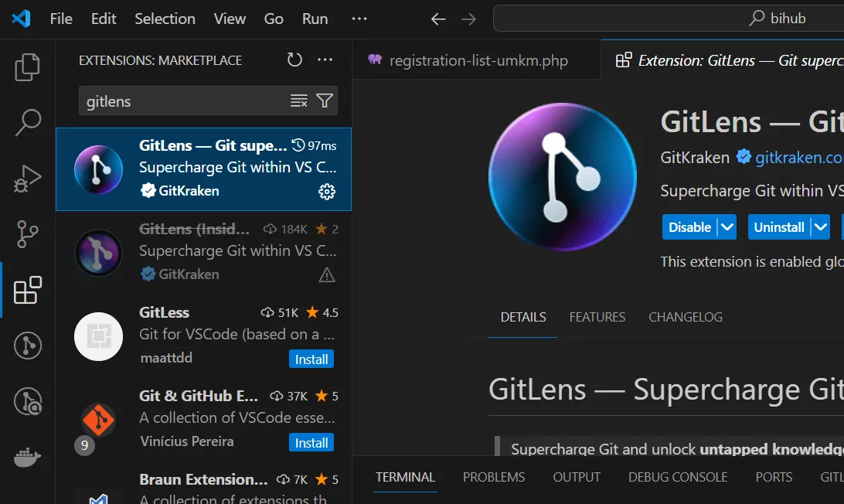Viewport: 844px width, 504px height.
Task: Open the extensions view more actions menu
Action: tap(325, 60)
